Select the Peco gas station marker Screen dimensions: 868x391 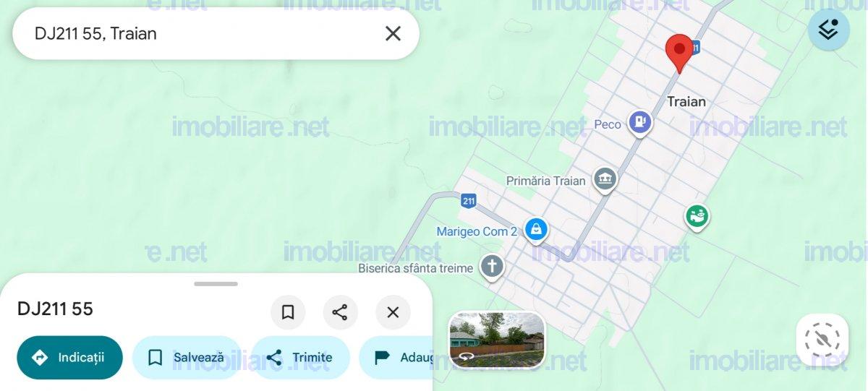(x=640, y=123)
